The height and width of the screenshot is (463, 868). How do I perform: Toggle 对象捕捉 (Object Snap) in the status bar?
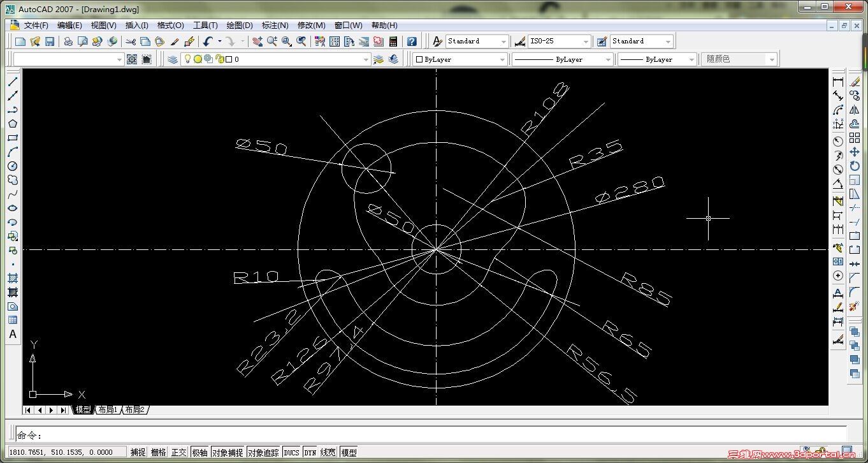[x=228, y=452]
